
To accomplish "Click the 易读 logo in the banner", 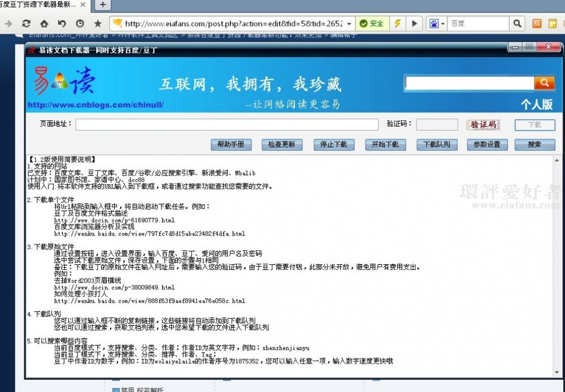I will 65,81.
